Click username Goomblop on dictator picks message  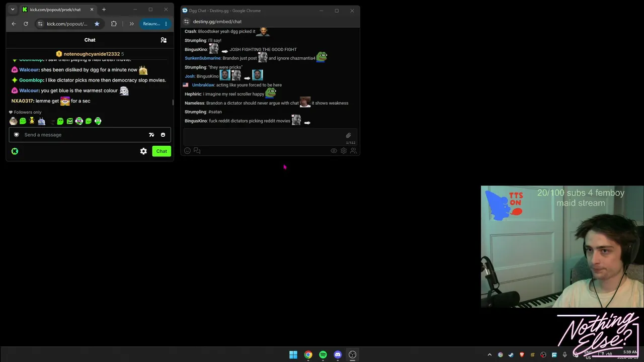[x=31, y=80]
